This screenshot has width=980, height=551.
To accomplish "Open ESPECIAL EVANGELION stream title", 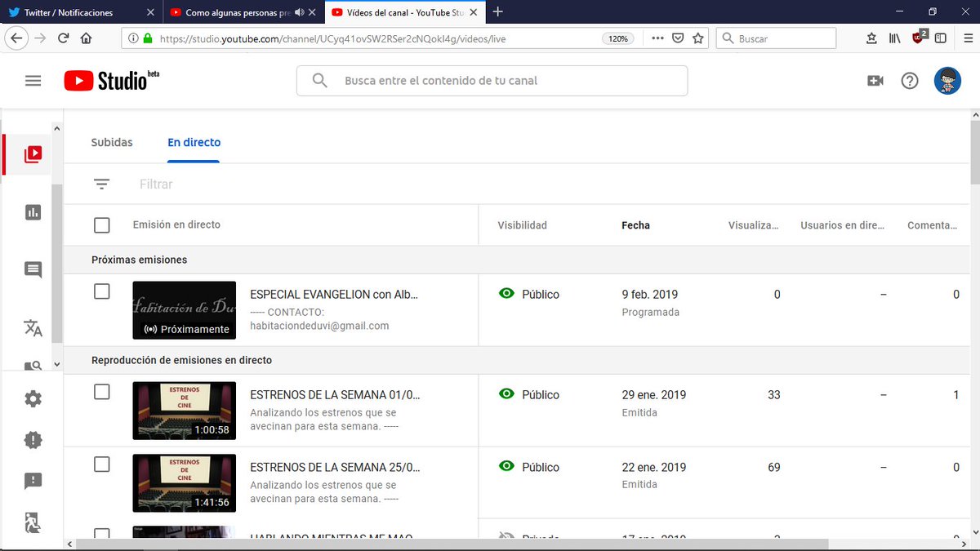I will pyautogui.click(x=334, y=294).
